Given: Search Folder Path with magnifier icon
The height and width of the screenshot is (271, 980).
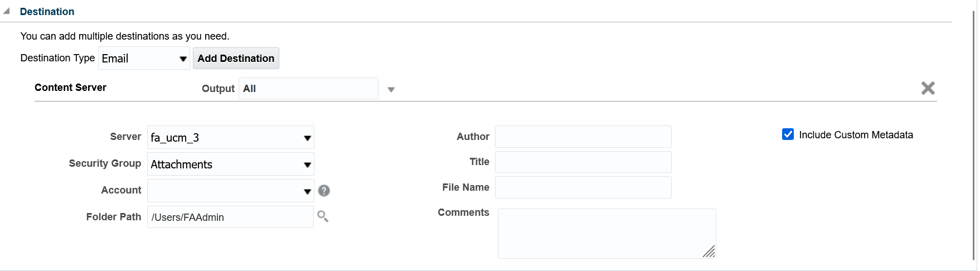Looking at the screenshot, I should point(323,216).
